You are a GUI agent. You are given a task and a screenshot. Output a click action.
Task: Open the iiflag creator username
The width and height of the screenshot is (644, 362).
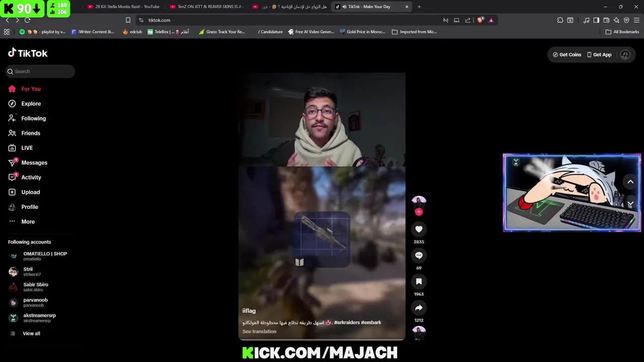coord(249,311)
